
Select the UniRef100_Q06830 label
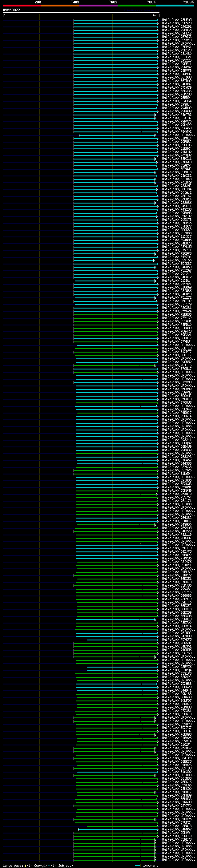click(177, 450)
